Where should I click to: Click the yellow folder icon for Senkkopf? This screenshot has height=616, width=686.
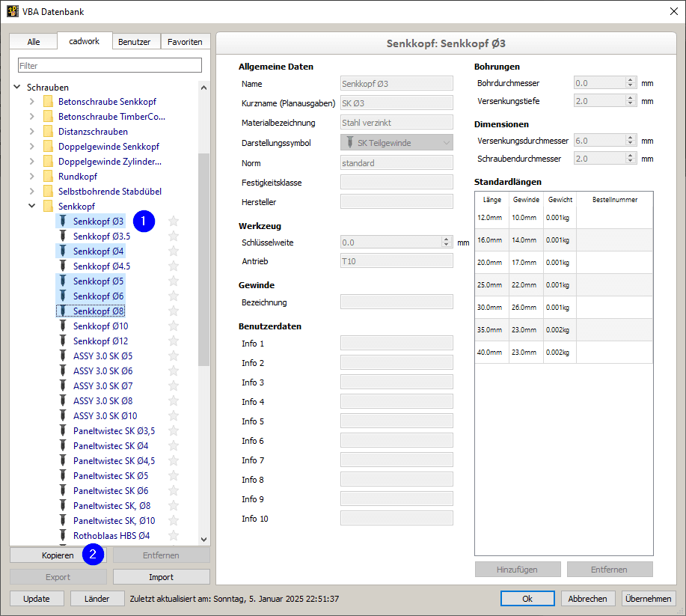(x=49, y=206)
